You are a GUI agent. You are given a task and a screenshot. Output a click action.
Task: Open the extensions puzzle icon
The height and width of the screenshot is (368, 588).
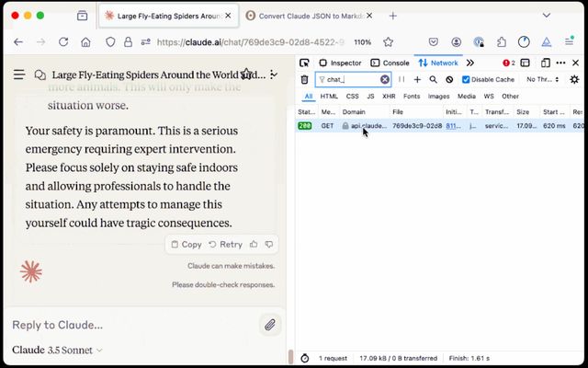click(x=502, y=42)
